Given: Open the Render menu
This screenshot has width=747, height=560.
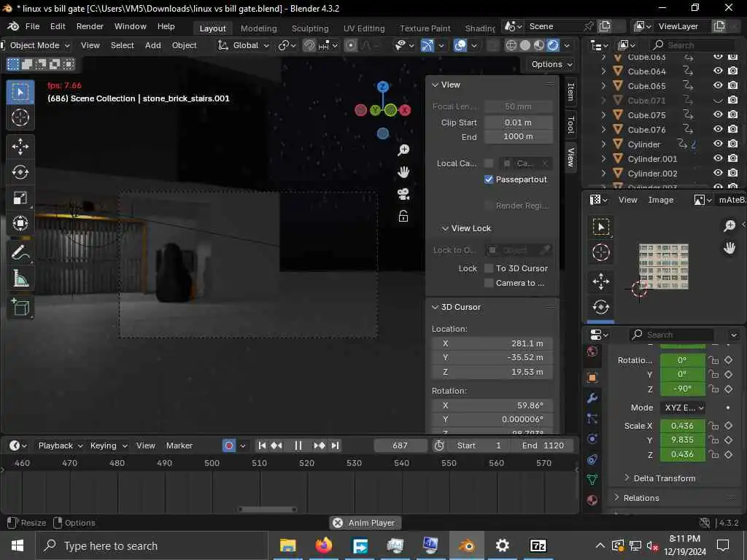Looking at the screenshot, I should pos(90,26).
